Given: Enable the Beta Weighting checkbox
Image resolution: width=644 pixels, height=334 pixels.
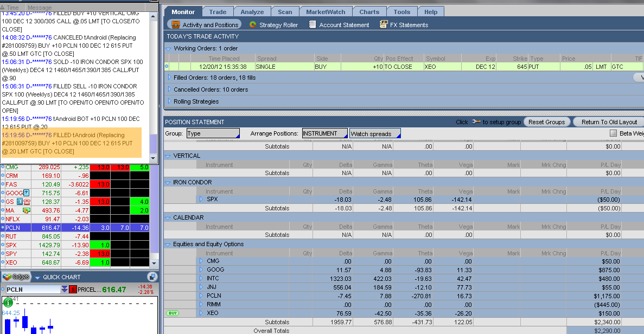Looking at the screenshot, I should (x=614, y=133).
